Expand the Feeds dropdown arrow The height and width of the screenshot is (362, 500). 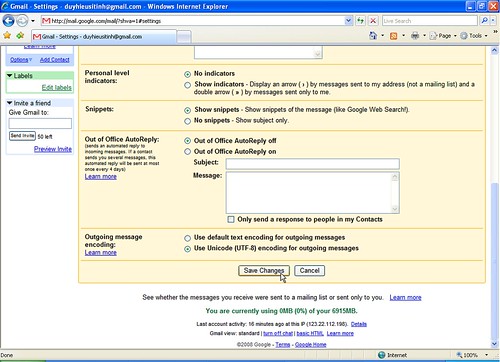(403, 35)
